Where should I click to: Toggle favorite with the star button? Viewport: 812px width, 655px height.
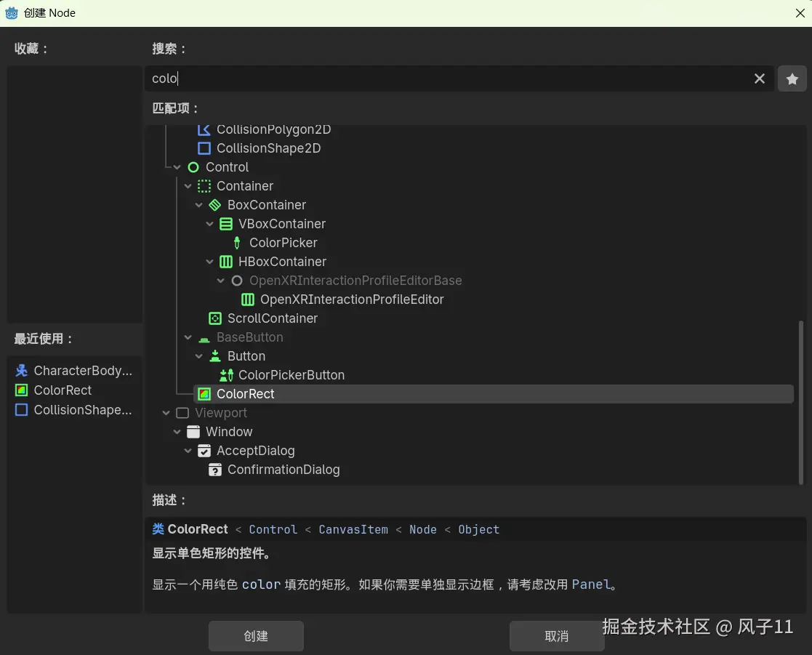[792, 79]
